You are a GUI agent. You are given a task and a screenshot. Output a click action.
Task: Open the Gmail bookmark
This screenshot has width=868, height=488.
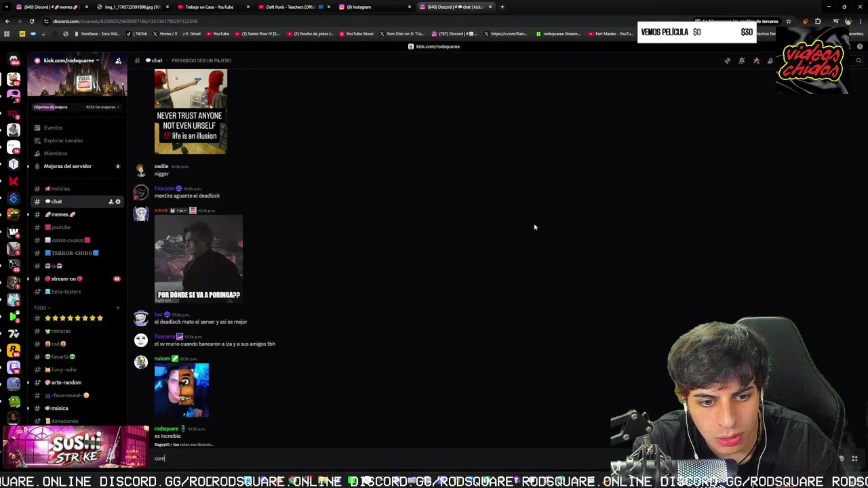point(192,33)
